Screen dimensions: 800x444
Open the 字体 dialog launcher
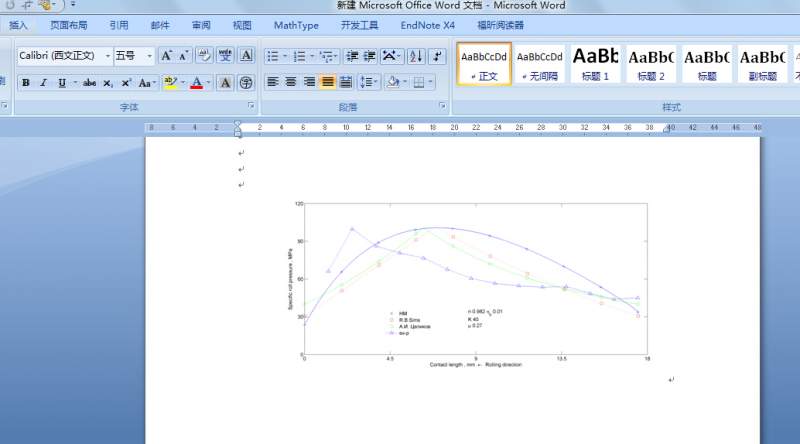(x=251, y=106)
